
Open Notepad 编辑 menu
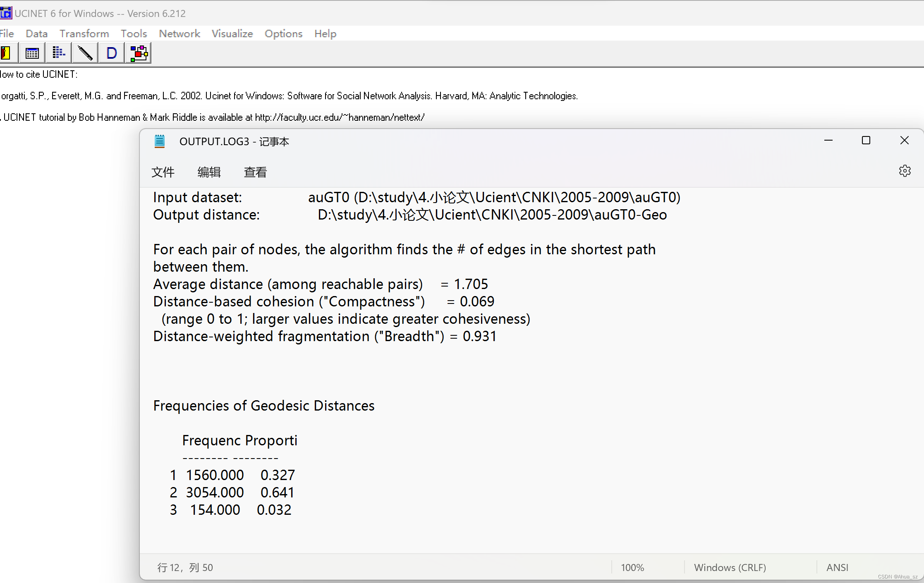point(209,172)
